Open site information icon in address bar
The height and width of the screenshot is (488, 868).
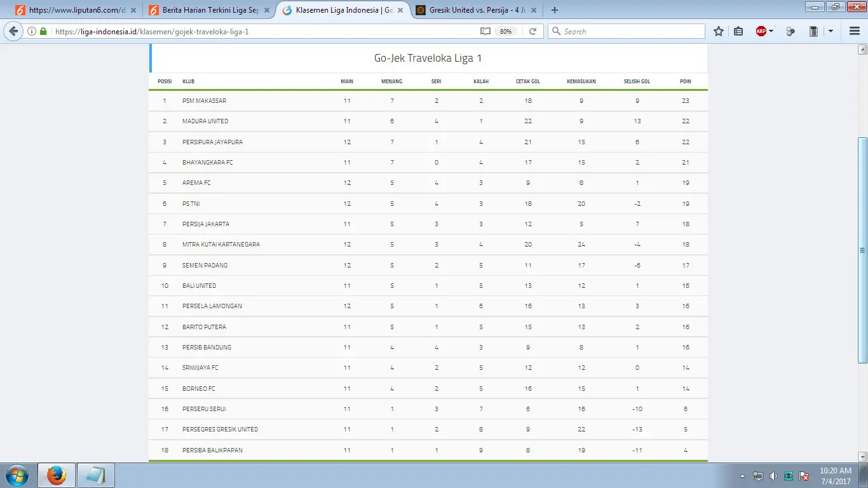tap(32, 31)
